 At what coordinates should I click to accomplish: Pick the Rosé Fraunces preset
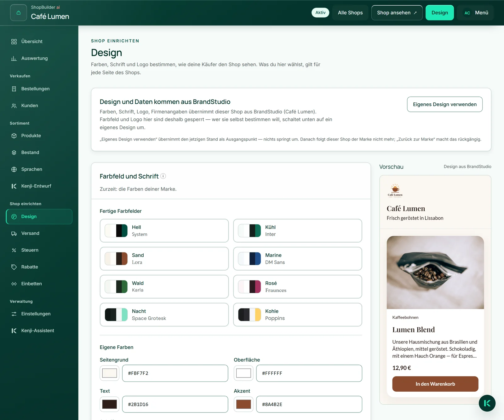298,287
